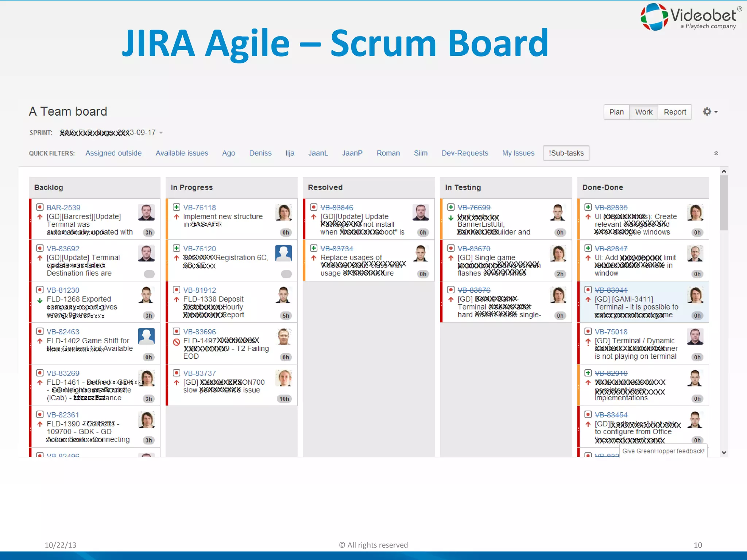Viewport: 747px width, 560px height.
Task: Click bug type icon on VB-83670
Action: point(451,248)
